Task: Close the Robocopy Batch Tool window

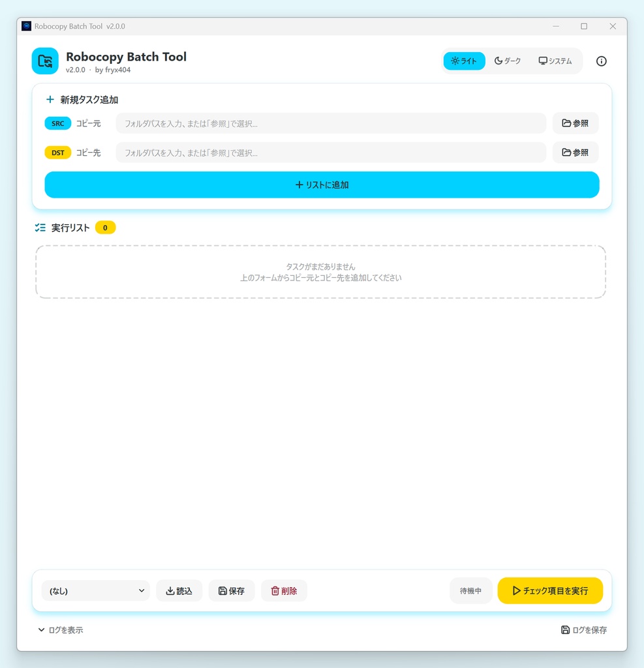Action: click(x=613, y=26)
